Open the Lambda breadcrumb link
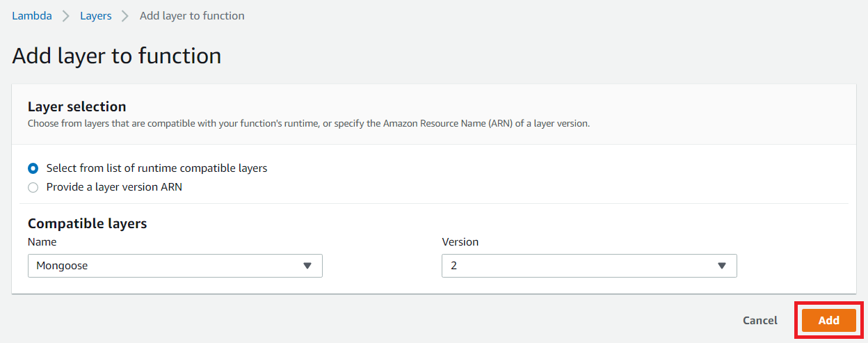The width and height of the screenshot is (868, 343). click(x=32, y=15)
